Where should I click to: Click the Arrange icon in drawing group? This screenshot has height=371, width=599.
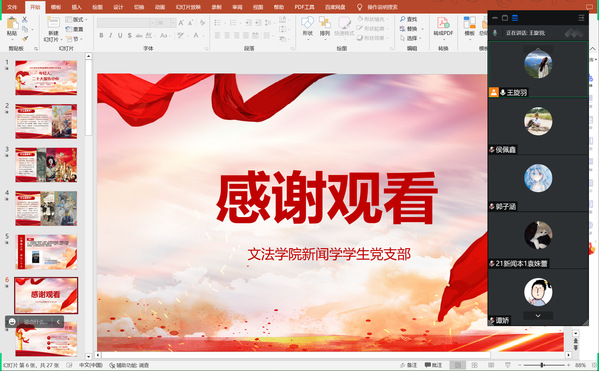[x=325, y=23]
